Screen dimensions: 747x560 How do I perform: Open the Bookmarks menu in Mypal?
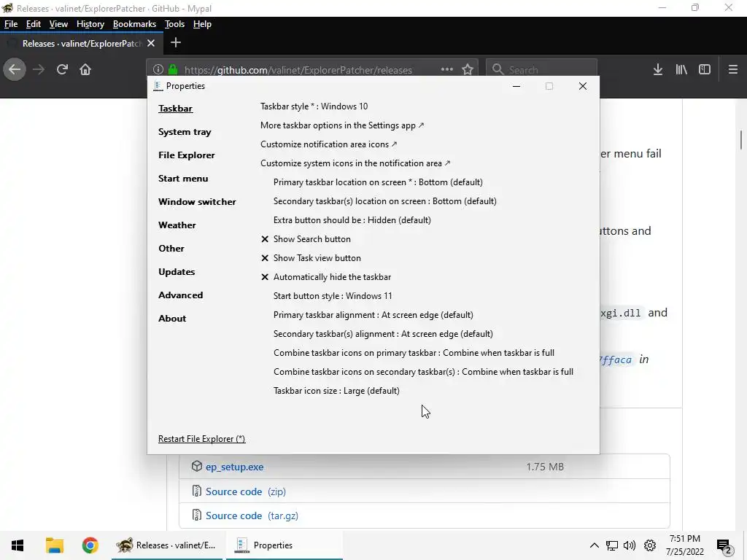click(x=134, y=24)
